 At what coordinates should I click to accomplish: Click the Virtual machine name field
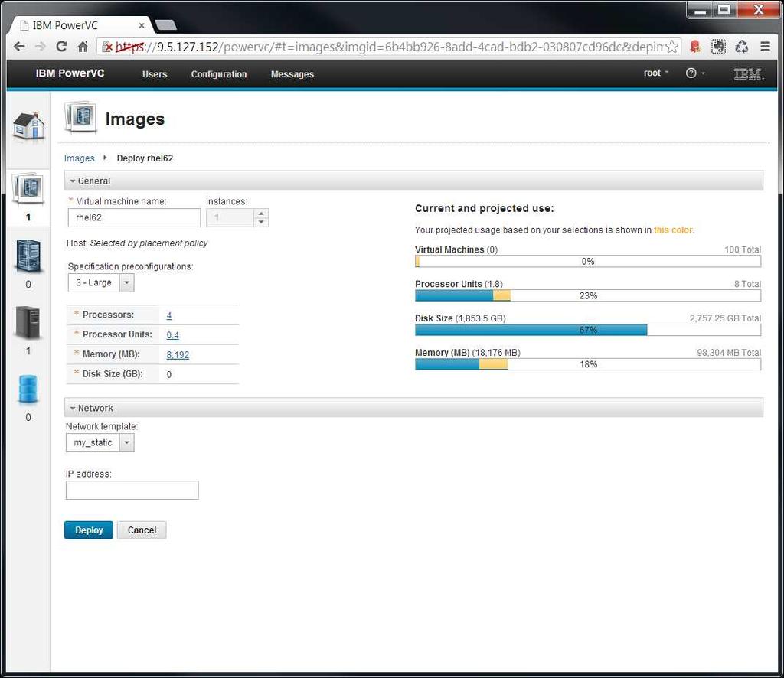coord(134,217)
